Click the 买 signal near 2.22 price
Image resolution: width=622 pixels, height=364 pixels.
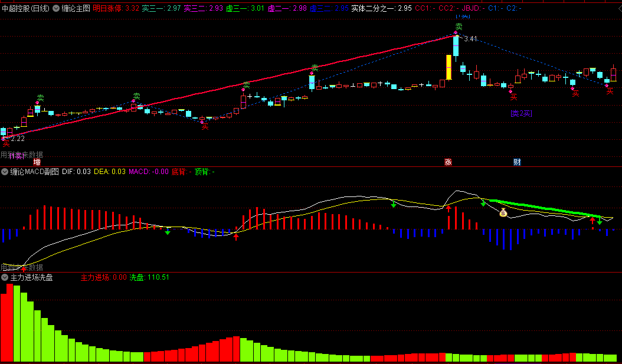pyautogui.click(x=6, y=143)
